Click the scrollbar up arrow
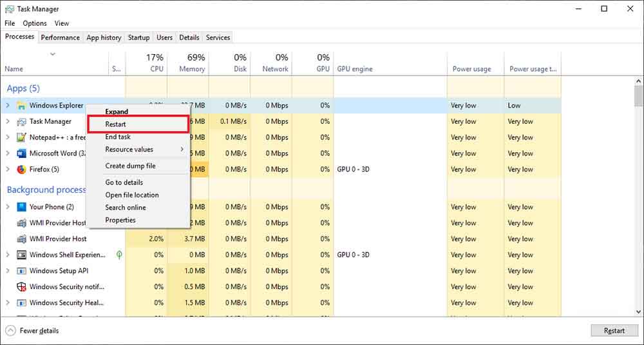The image size is (644, 345). [638, 81]
